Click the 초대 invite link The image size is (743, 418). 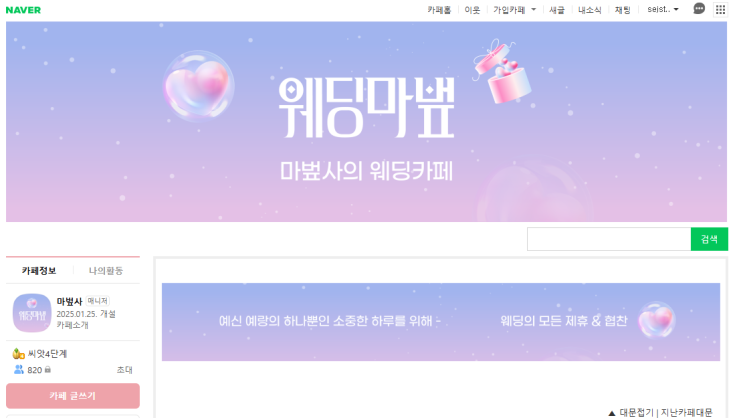click(x=125, y=370)
